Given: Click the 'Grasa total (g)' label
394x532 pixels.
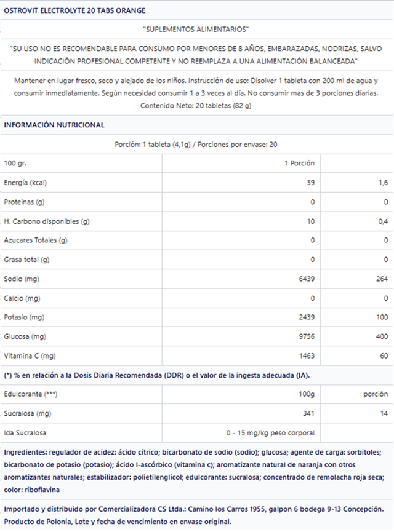Looking at the screenshot, I should tap(26, 260).
